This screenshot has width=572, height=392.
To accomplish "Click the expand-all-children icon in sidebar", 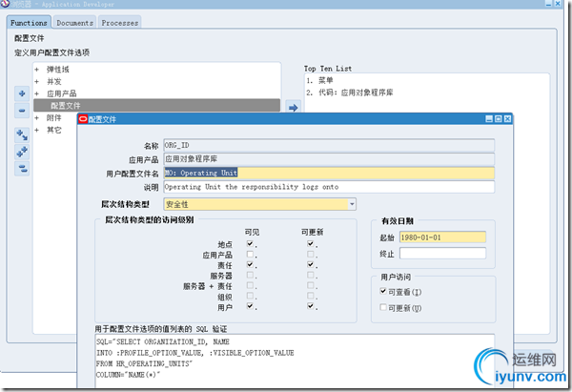I will click(x=22, y=135).
